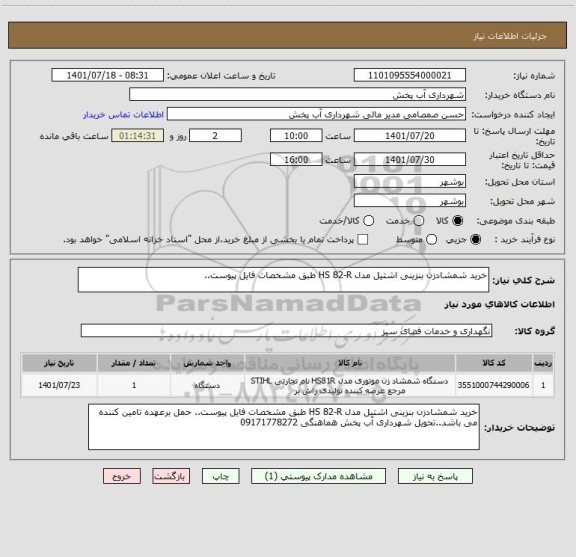The height and width of the screenshot is (557, 576).
Task: Select the کالا radio button
Action: [x=458, y=221]
